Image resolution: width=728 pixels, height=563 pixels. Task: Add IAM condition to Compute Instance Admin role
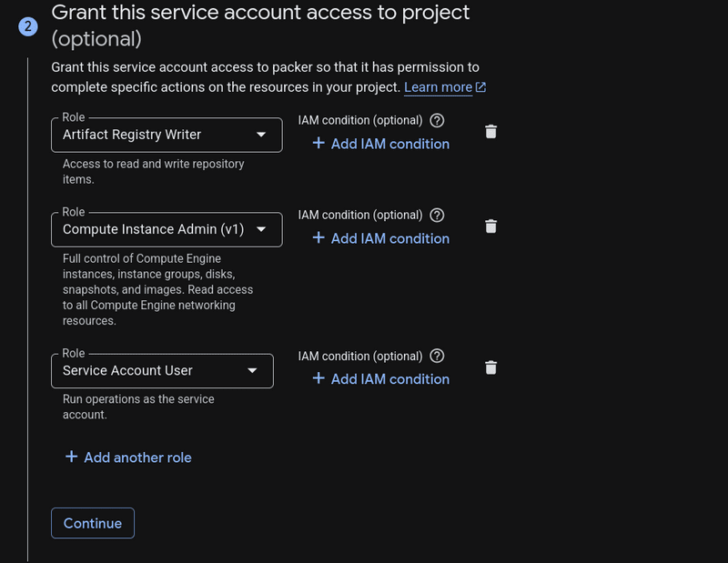point(379,238)
